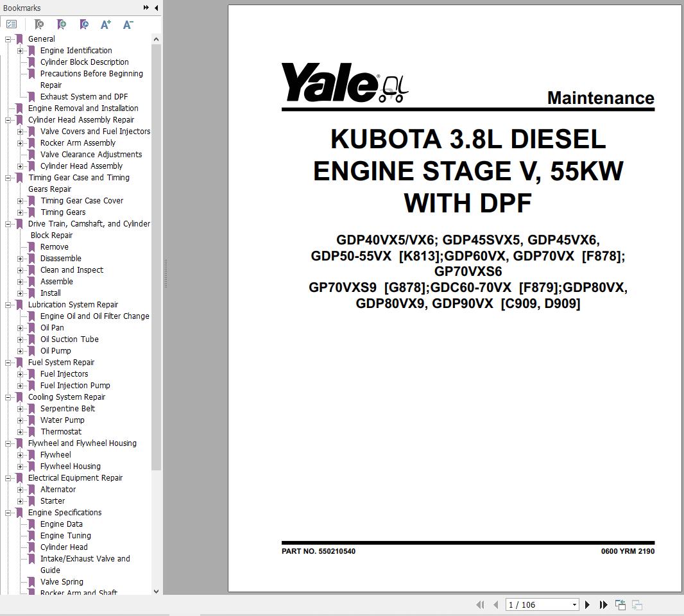Go to the first page button
Viewport: 684px width, 616px height.
tap(481, 604)
